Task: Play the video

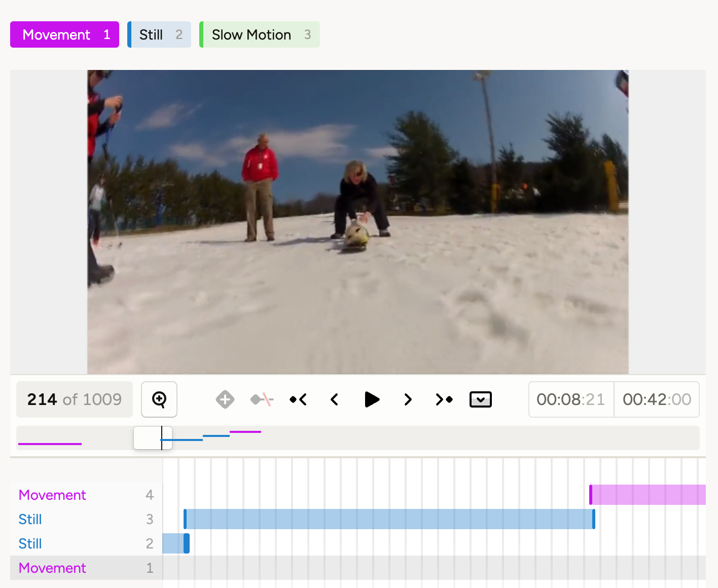Action: click(372, 399)
